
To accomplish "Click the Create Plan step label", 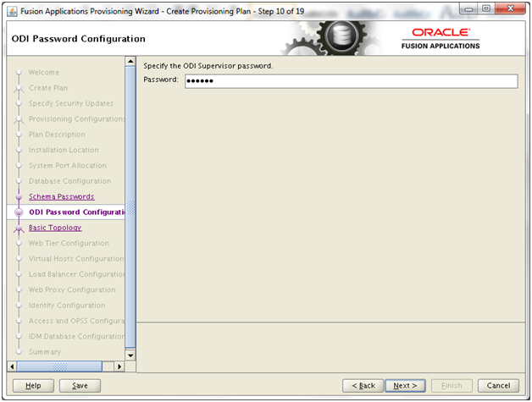I will 48,88.
